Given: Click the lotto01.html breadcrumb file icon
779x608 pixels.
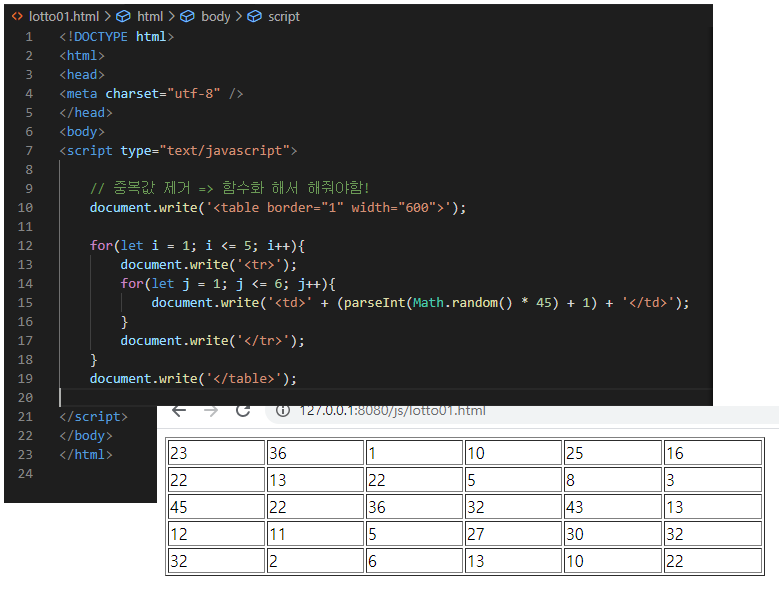Looking at the screenshot, I should [x=17, y=16].
